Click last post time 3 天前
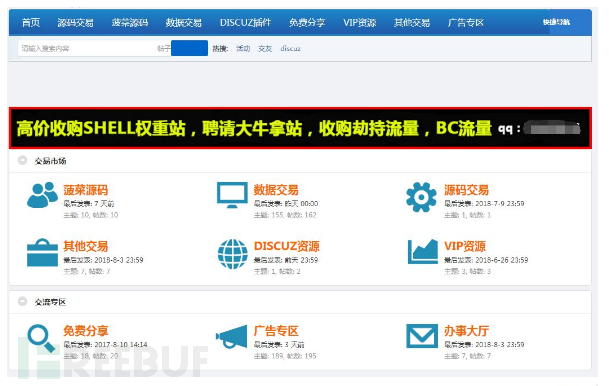Image resolution: width=609 pixels, height=386 pixels. [x=295, y=344]
